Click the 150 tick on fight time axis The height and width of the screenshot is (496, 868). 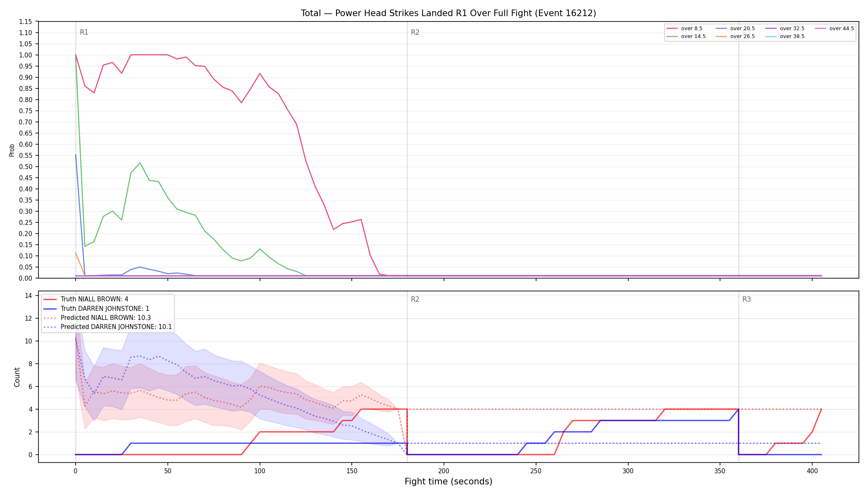click(x=352, y=470)
